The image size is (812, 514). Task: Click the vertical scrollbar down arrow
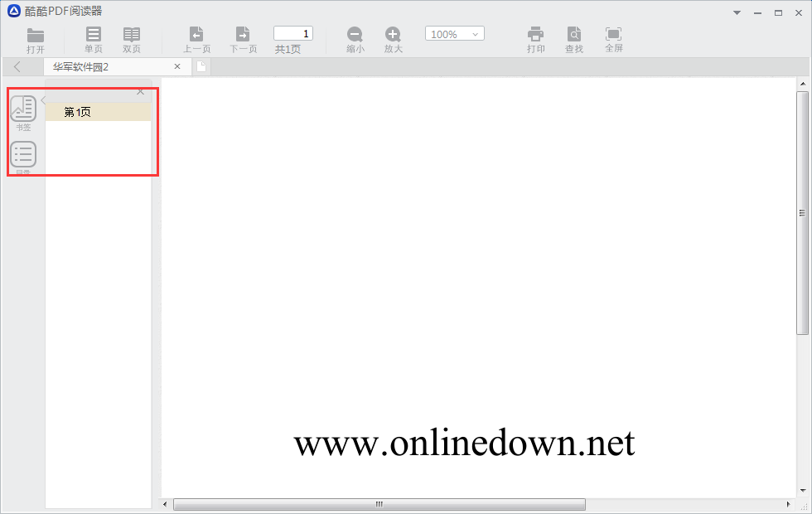point(803,490)
